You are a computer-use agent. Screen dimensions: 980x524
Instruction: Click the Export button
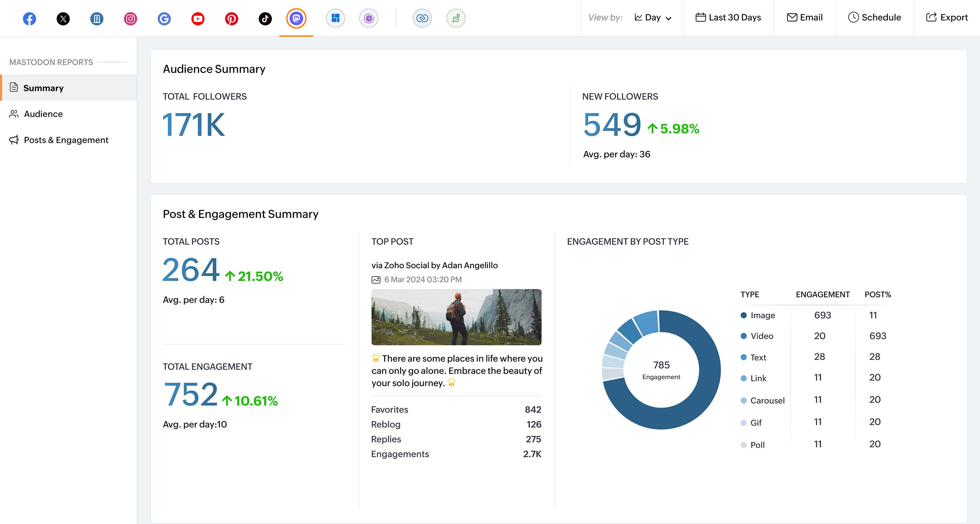947,17
